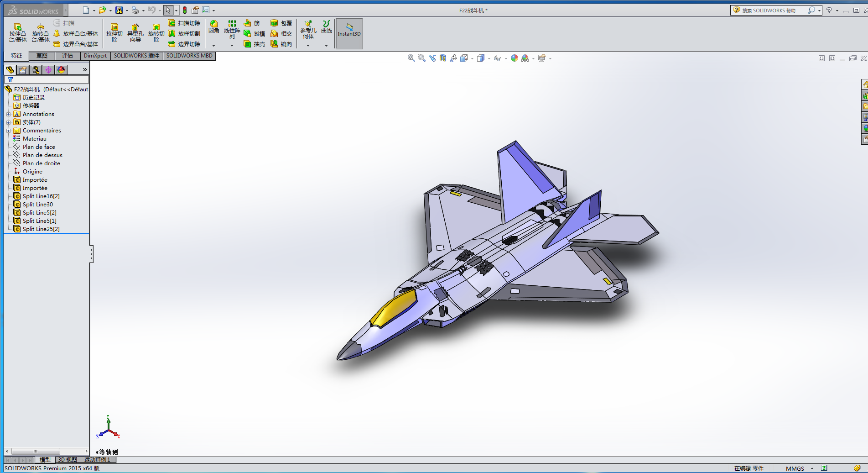The width and height of the screenshot is (868, 473).
Task: Open the SOLIDWORKS 插件 tab
Action: tap(136, 56)
